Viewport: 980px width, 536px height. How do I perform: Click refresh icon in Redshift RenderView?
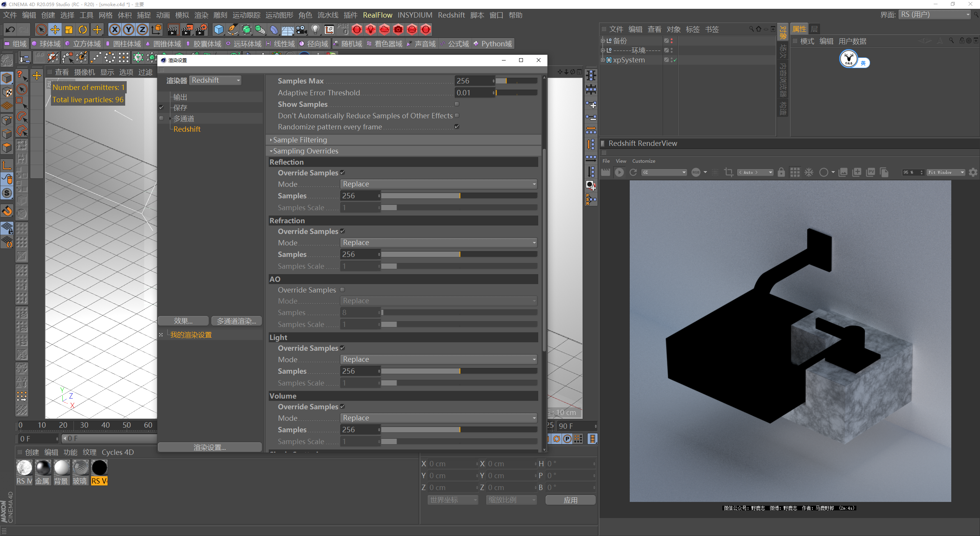633,172
